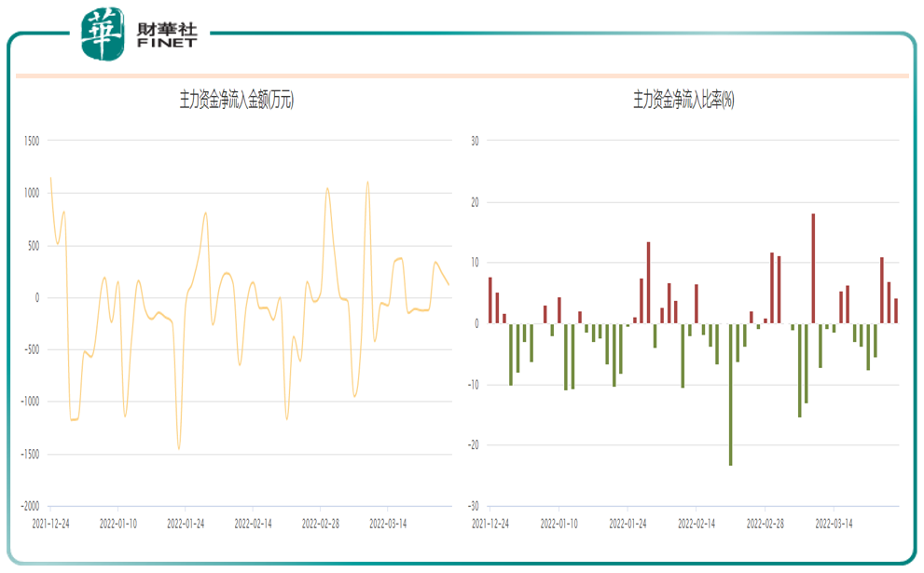Click 2022-02-28 date on the right chart axis
Screen dimensions: 924x573
pos(765,524)
